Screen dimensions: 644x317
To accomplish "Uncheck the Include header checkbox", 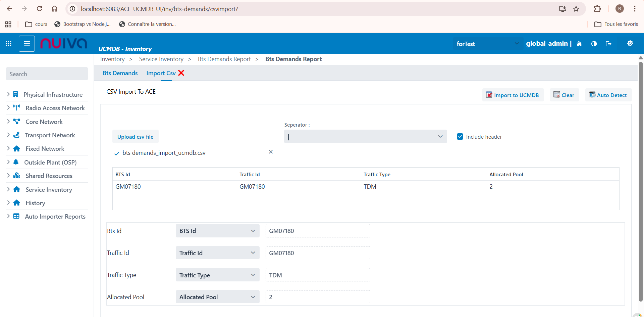I will [x=460, y=137].
